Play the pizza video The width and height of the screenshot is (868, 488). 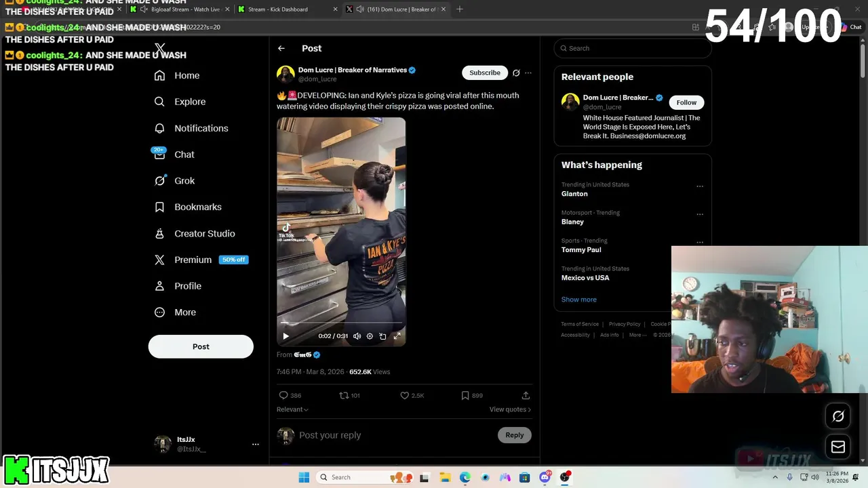285,336
